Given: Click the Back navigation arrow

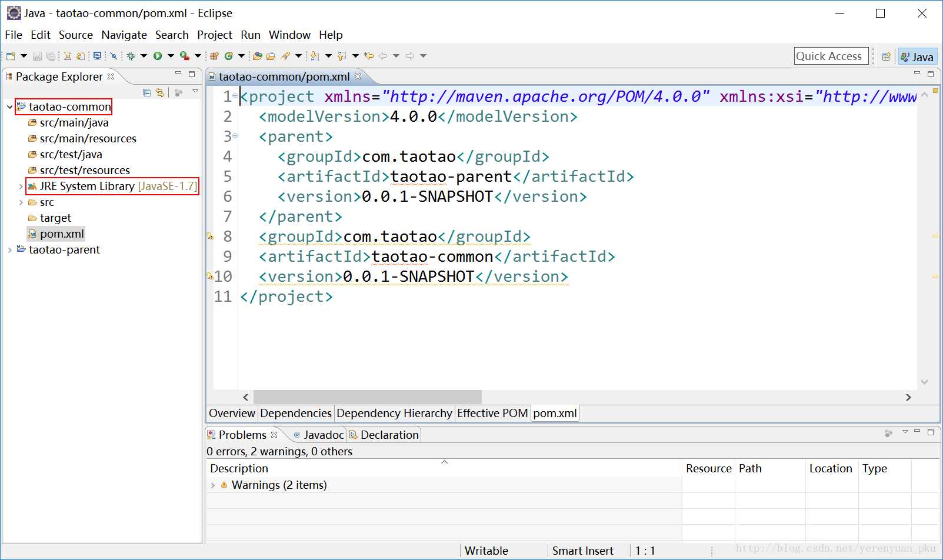Looking at the screenshot, I should click(x=383, y=56).
